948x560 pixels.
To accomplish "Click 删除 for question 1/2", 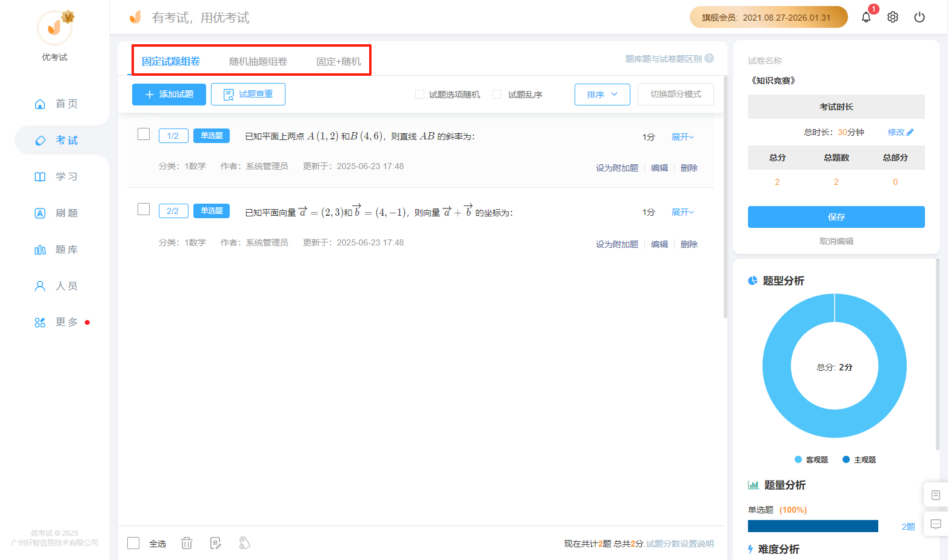I will coord(689,168).
